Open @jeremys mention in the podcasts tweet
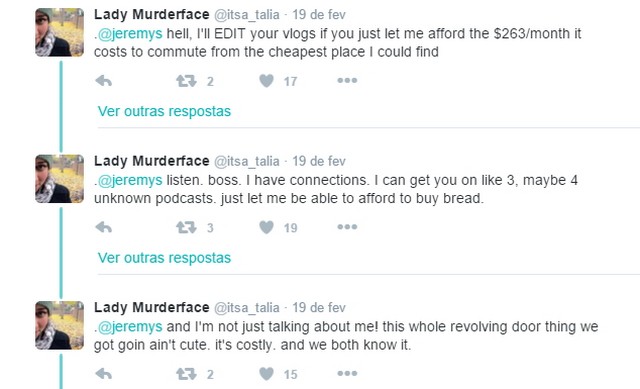This screenshot has width=640, height=389. [x=130, y=180]
